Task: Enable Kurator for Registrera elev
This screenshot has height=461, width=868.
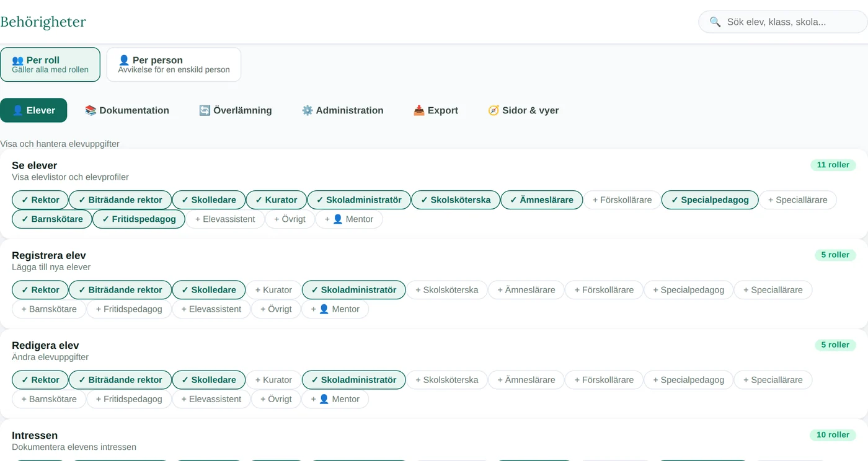Action: point(273,289)
